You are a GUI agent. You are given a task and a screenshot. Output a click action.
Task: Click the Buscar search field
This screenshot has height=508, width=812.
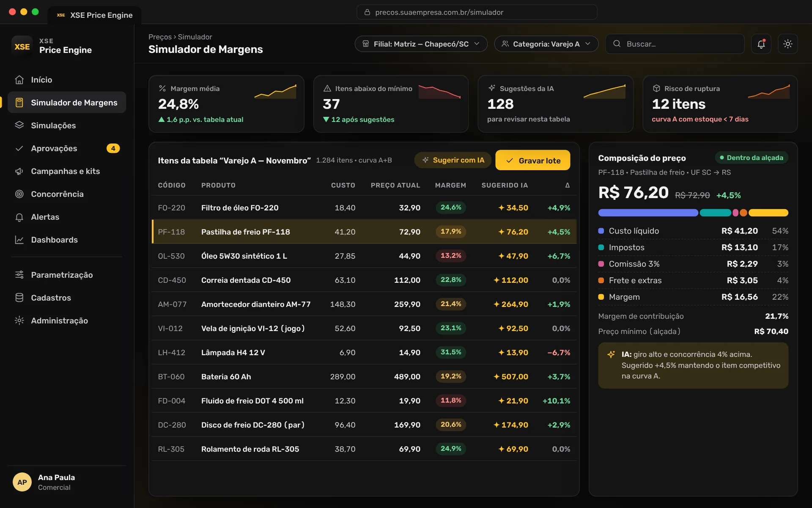tap(675, 44)
